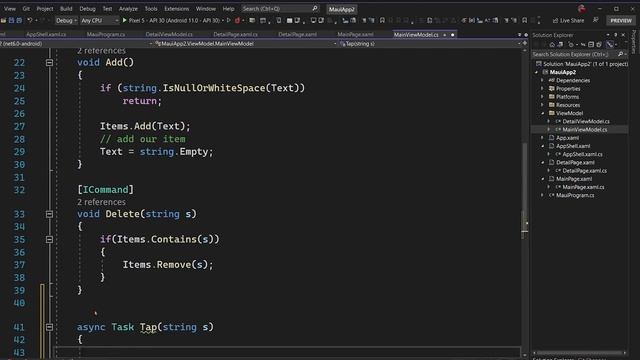Image resolution: width=640 pixels, height=360 pixels.
Task: Click promote-tab icon on MainViewModel.cs tab
Action: tap(444, 35)
